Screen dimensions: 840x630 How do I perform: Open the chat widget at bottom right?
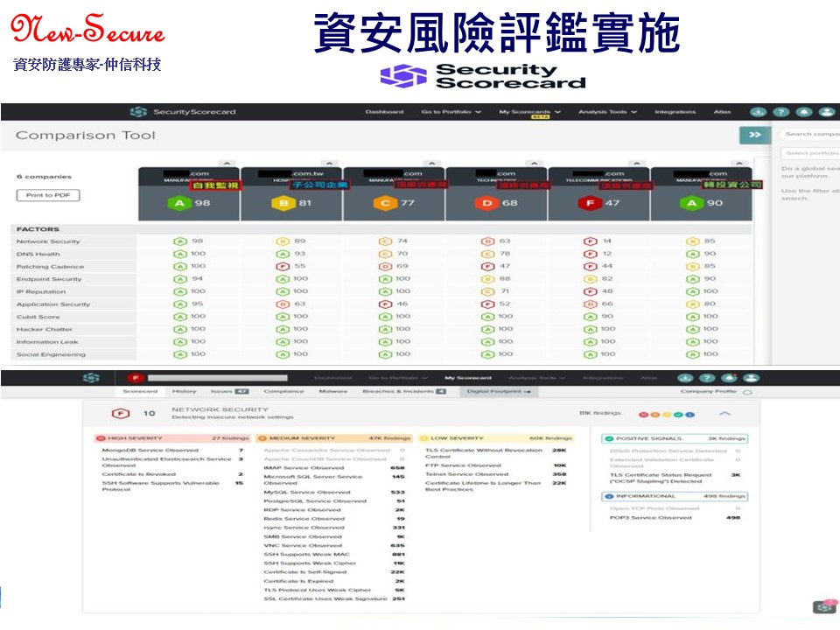825,605
